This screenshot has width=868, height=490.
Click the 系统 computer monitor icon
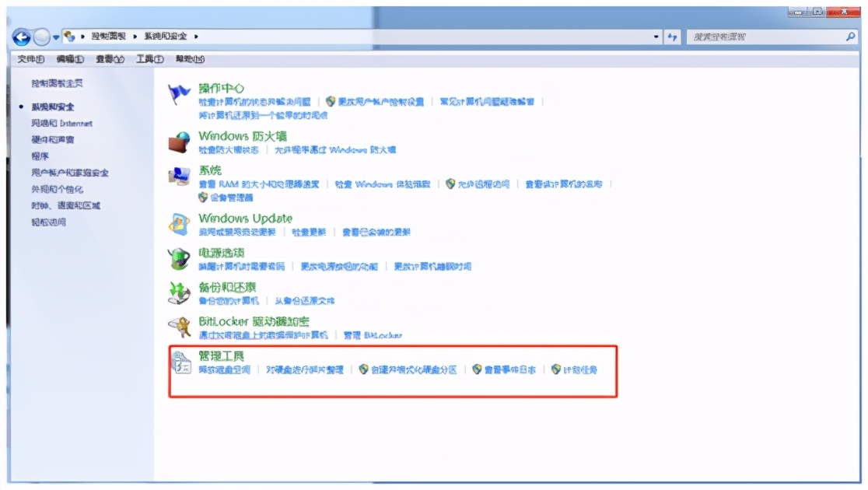point(180,173)
